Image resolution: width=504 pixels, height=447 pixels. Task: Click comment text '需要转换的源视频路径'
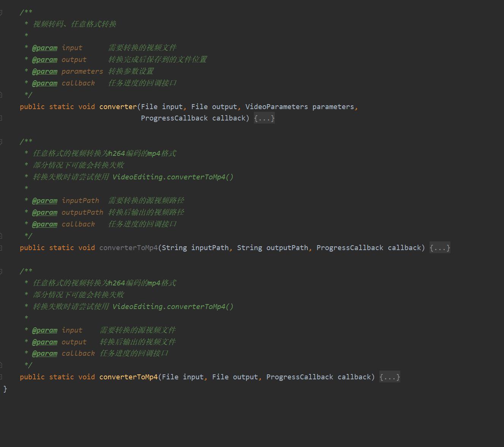click(146, 200)
